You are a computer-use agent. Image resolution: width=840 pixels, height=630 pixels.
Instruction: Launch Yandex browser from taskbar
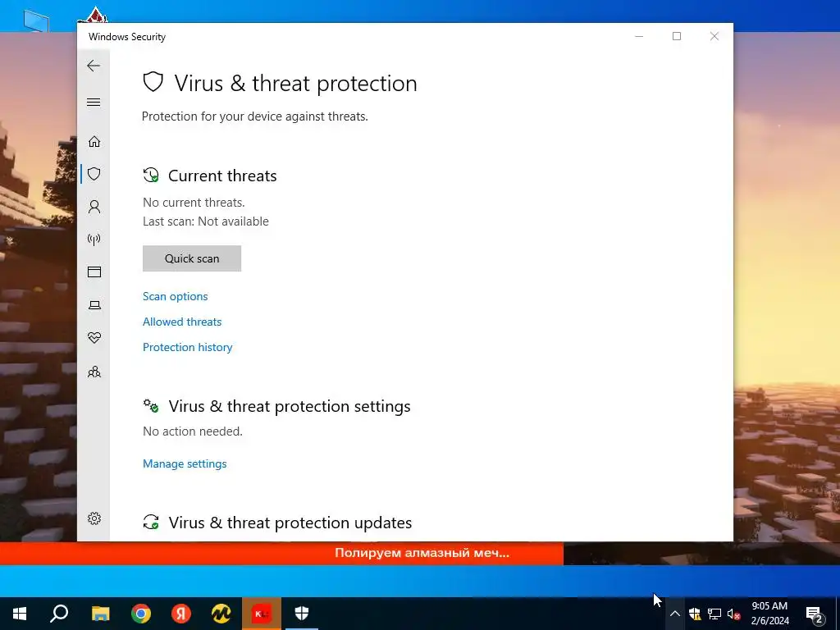(x=181, y=614)
